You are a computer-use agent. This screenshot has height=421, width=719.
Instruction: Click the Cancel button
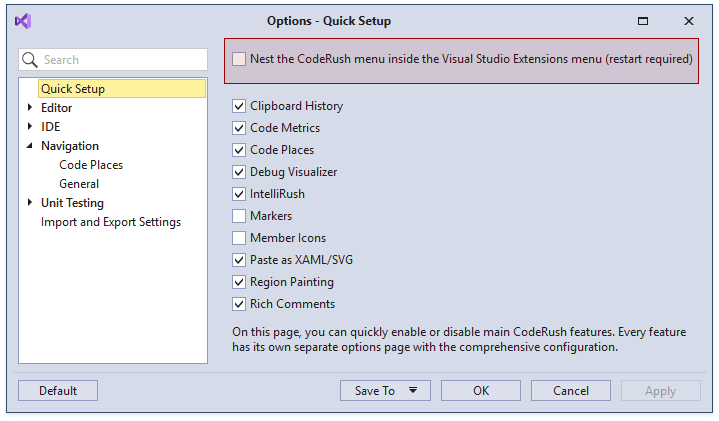570,391
